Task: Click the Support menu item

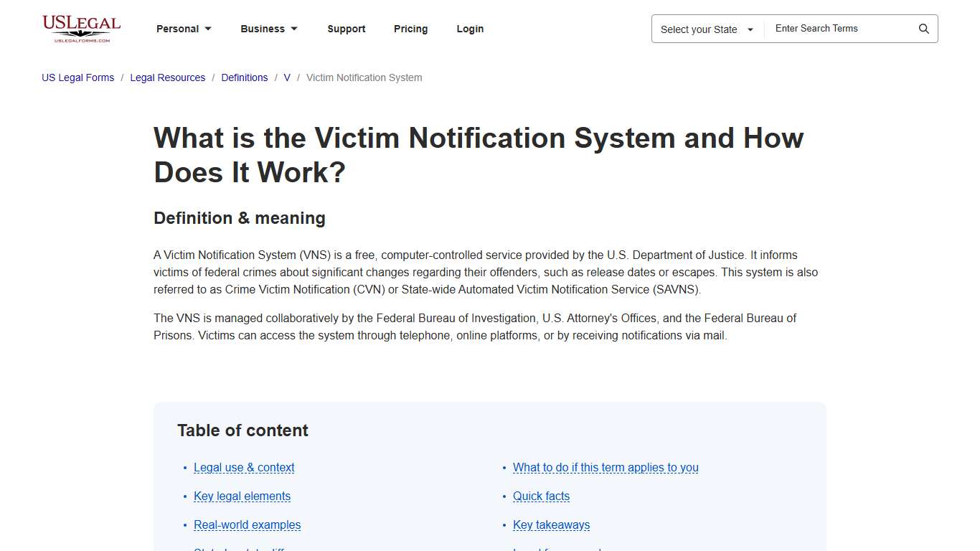Action: [347, 29]
